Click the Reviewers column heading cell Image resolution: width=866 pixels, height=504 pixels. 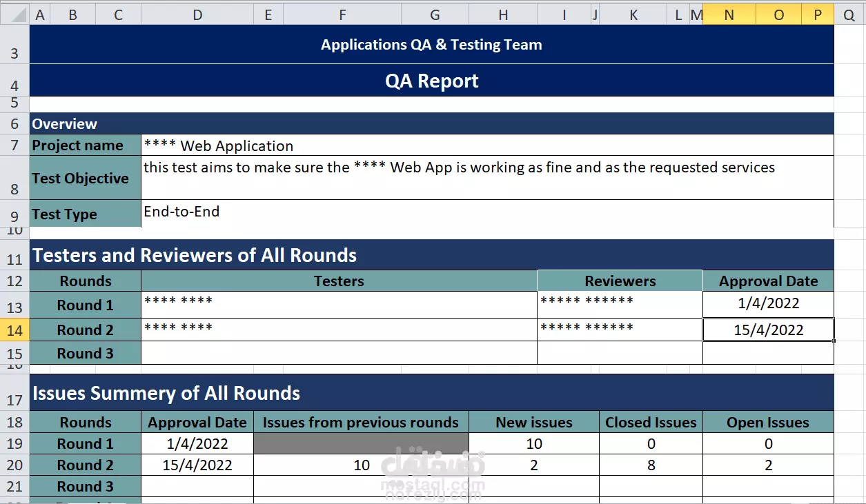[x=620, y=281]
